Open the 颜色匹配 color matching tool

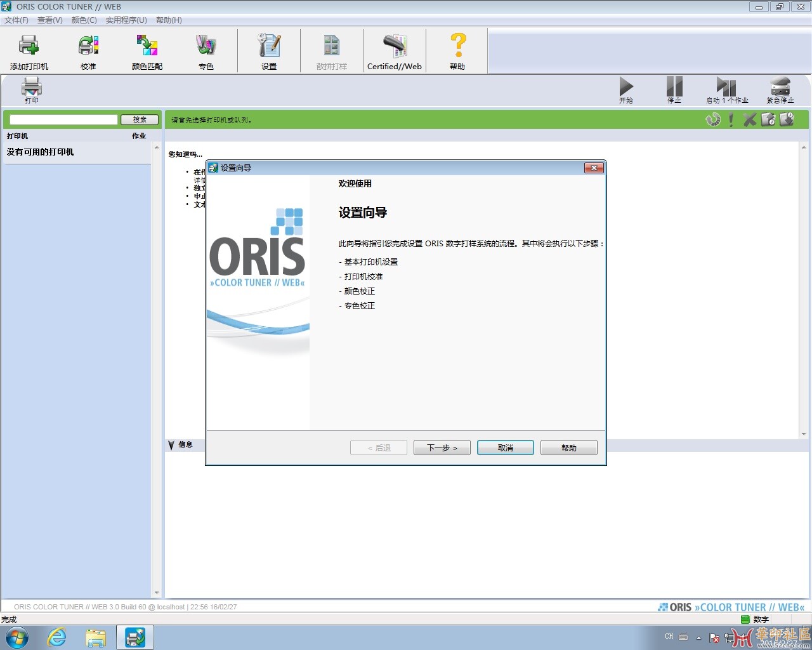coord(147,51)
